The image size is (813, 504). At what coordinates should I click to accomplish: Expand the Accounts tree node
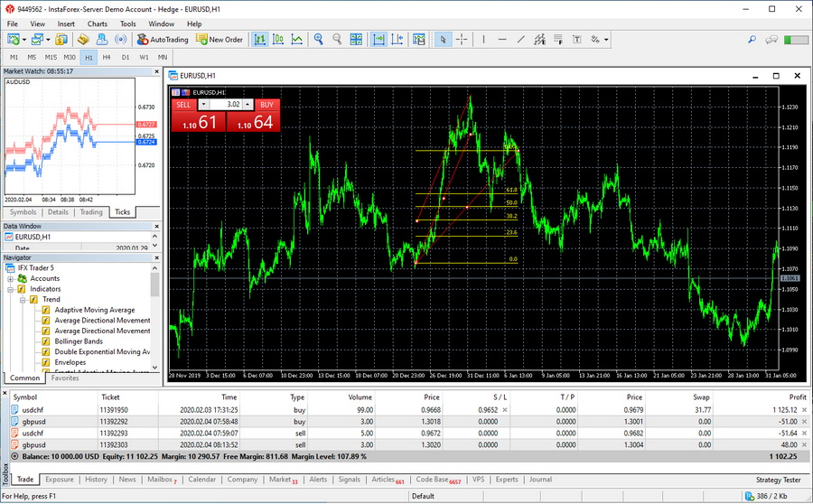click(x=11, y=278)
